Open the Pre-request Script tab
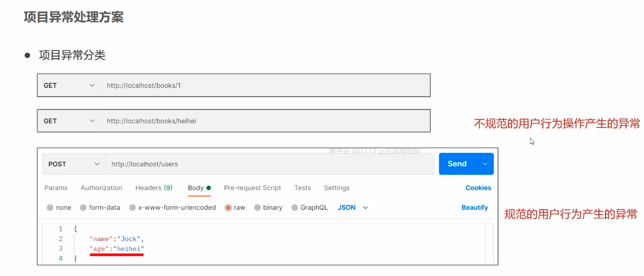Screen dimensions: 644x276 (252, 188)
